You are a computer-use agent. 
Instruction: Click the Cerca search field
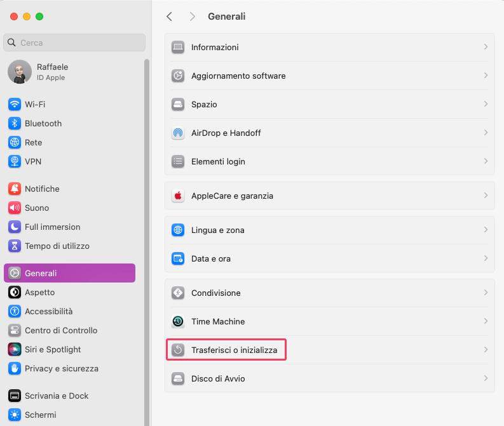click(74, 43)
